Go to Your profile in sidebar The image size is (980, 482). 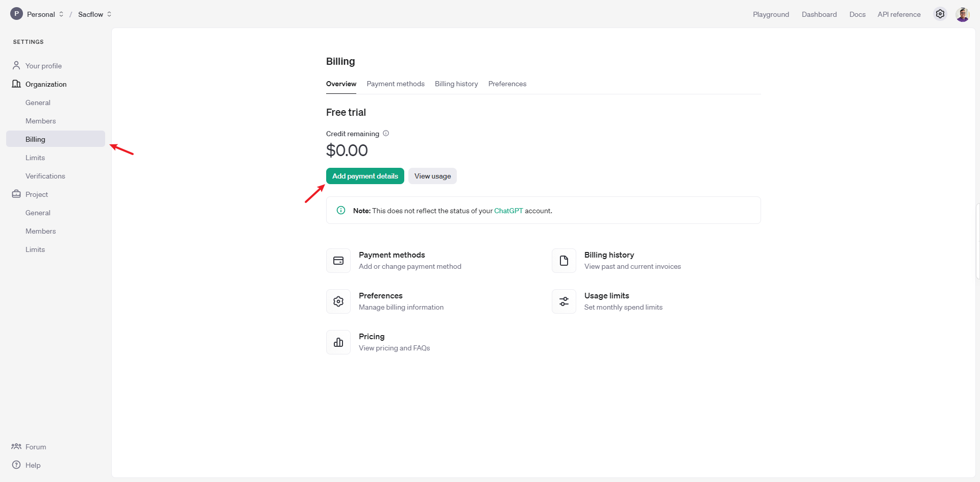pos(43,66)
